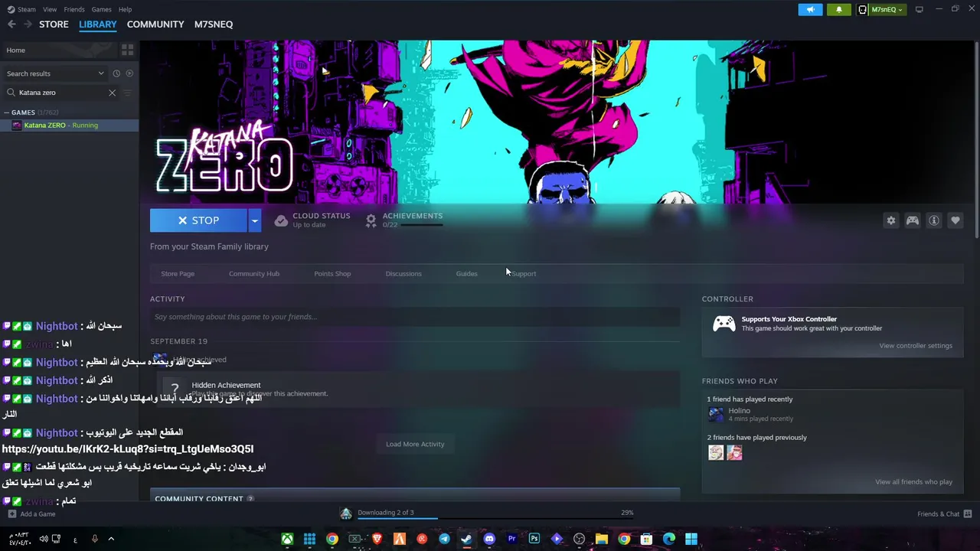Click the Windows Start button

point(691,539)
